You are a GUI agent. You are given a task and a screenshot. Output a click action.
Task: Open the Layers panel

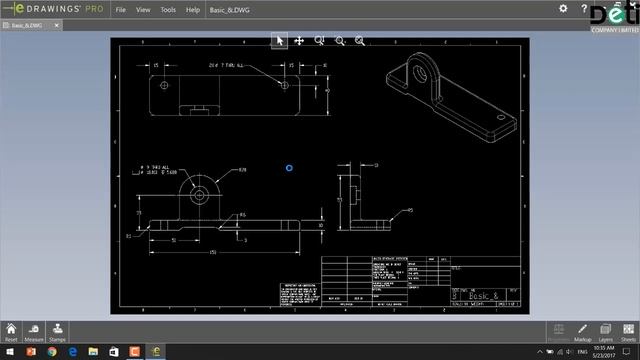click(x=605, y=332)
